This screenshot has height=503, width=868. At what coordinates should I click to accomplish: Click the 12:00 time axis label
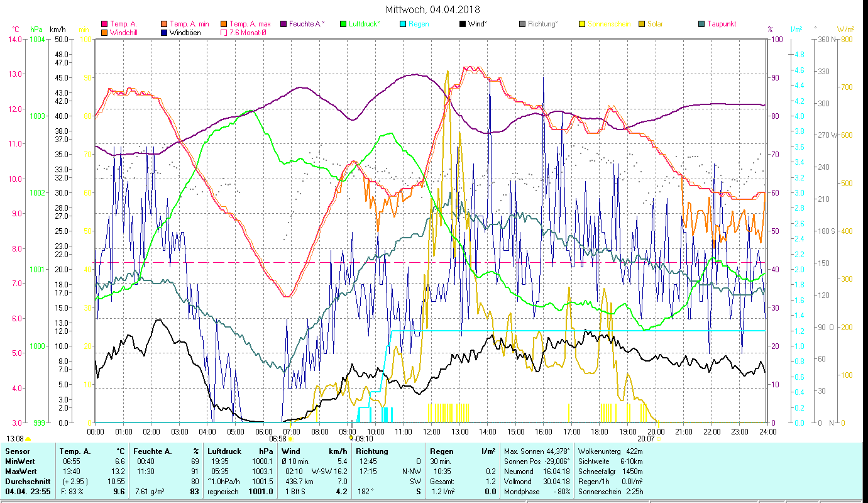(431, 431)
